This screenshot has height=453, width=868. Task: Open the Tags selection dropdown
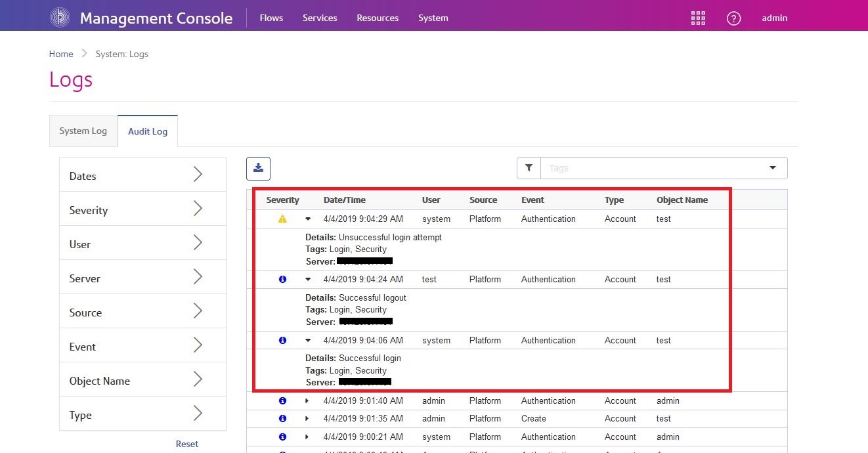point(772,168)
